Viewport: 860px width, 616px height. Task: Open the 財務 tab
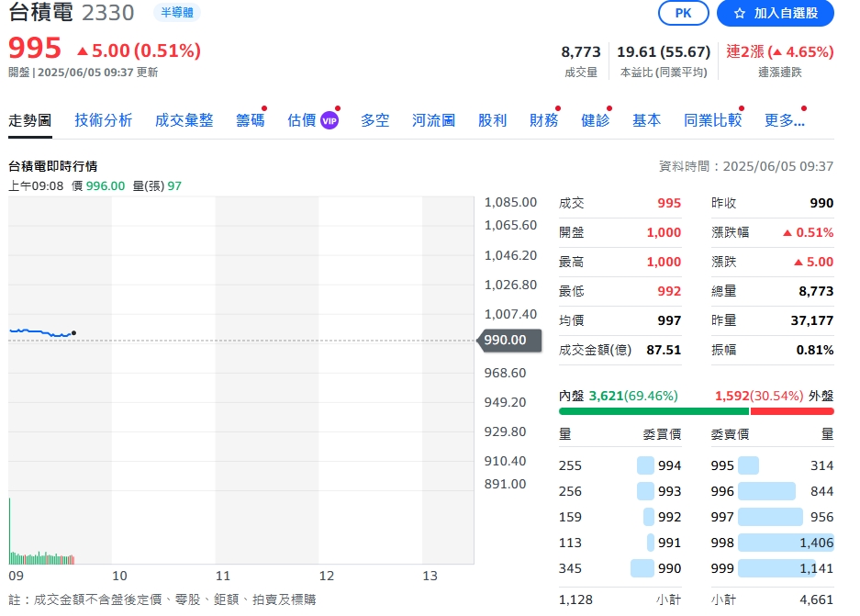[x=543, y=120]
